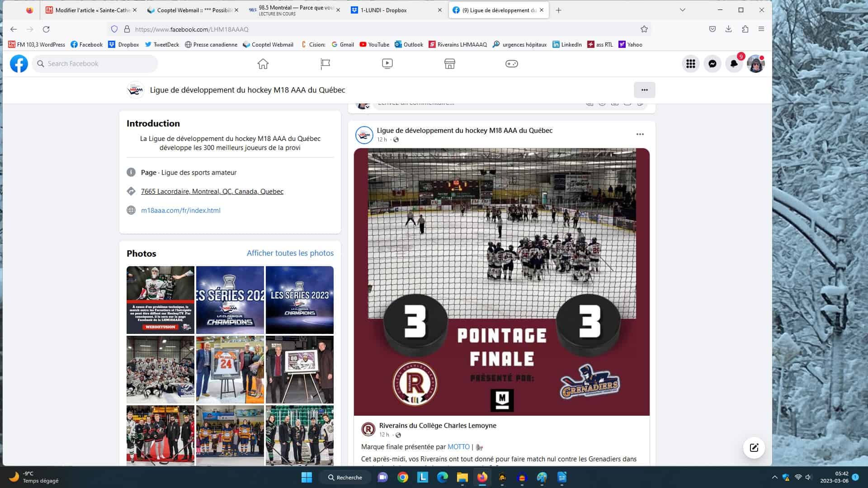Open the Marketplace storefront icon
Screen dimensions: 868x488
pyautogui.click(x=449, y=64)
